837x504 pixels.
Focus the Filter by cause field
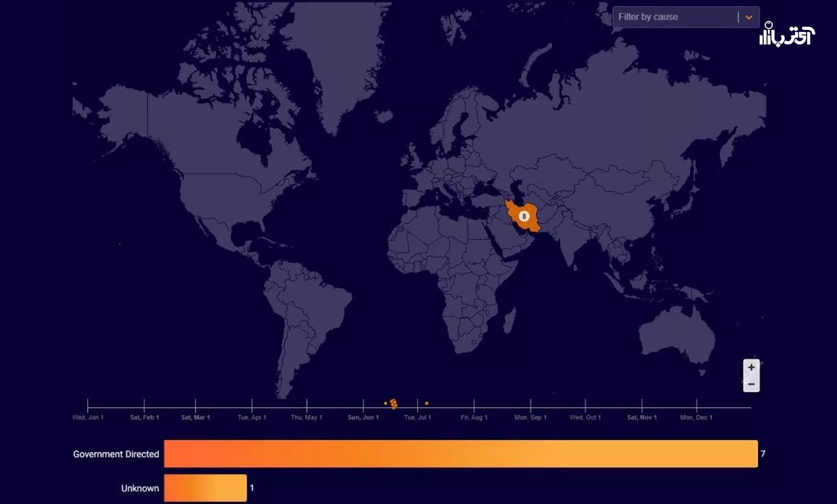(x=673, y=17)
